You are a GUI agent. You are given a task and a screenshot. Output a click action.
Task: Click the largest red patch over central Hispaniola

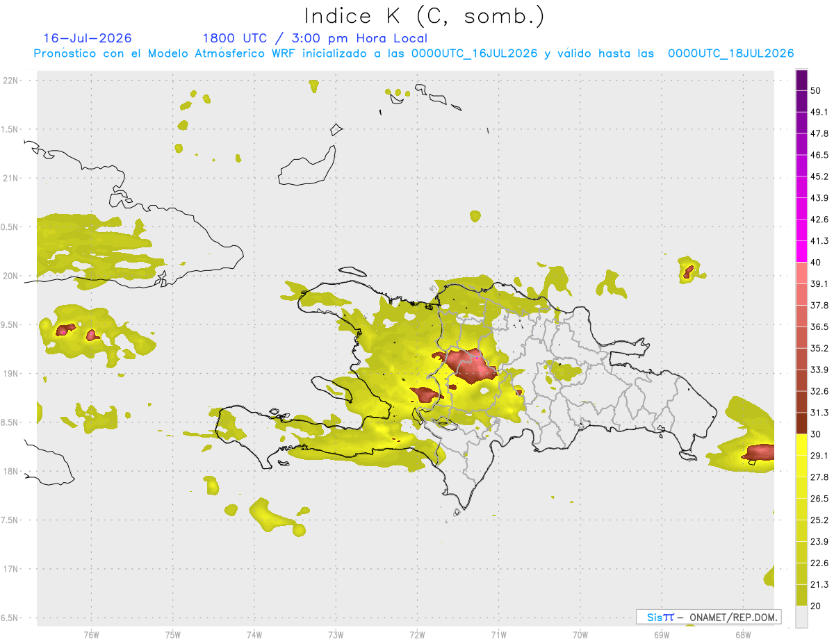tap(471, 366)
